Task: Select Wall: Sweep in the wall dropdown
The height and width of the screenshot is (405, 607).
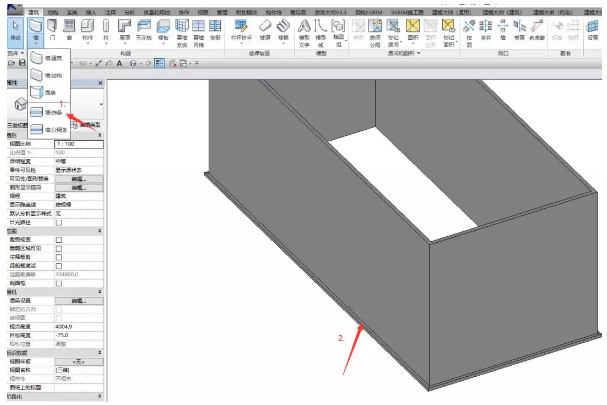Action: coord(50,113)
